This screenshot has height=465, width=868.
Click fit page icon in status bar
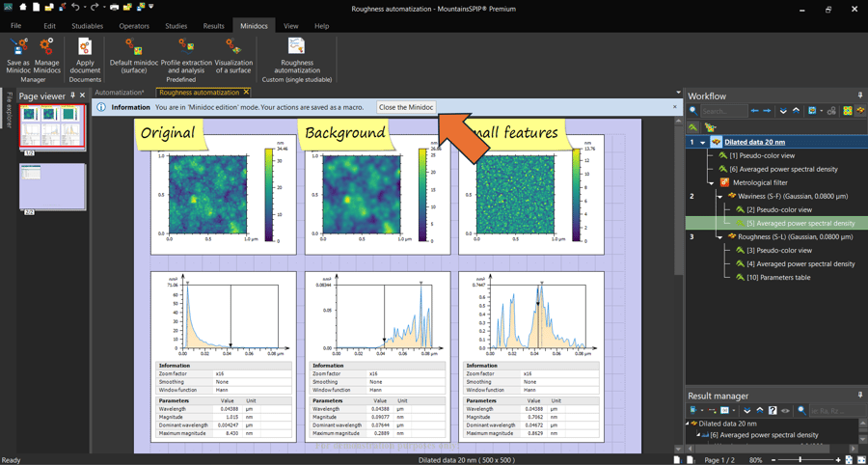[849, 460]
